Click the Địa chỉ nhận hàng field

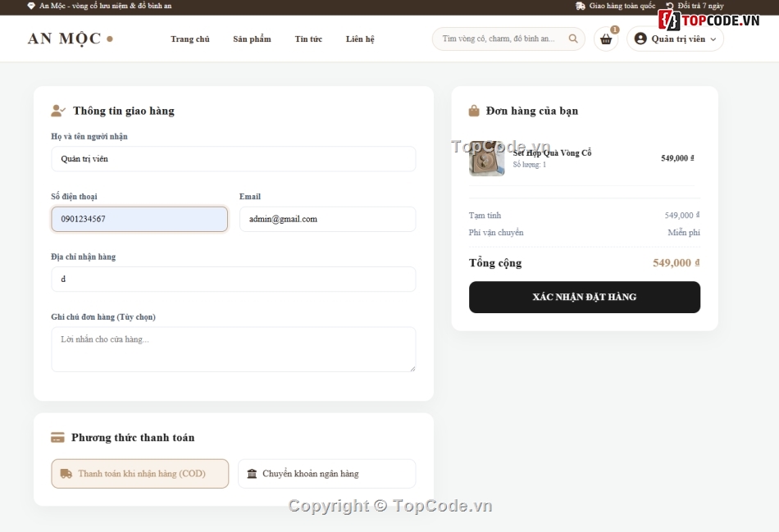pos(234,280)
